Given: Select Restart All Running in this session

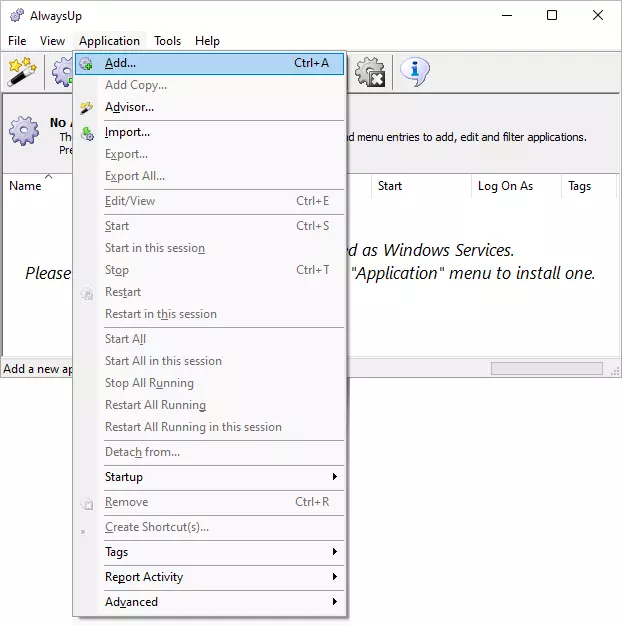Looking at the screenshot, I should 209,427.
